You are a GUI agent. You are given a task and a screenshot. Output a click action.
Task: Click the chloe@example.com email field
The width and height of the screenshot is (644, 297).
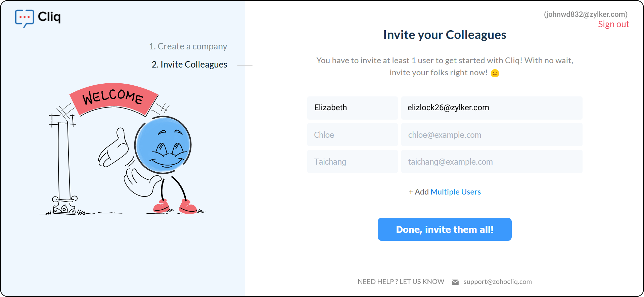(491, 135)
